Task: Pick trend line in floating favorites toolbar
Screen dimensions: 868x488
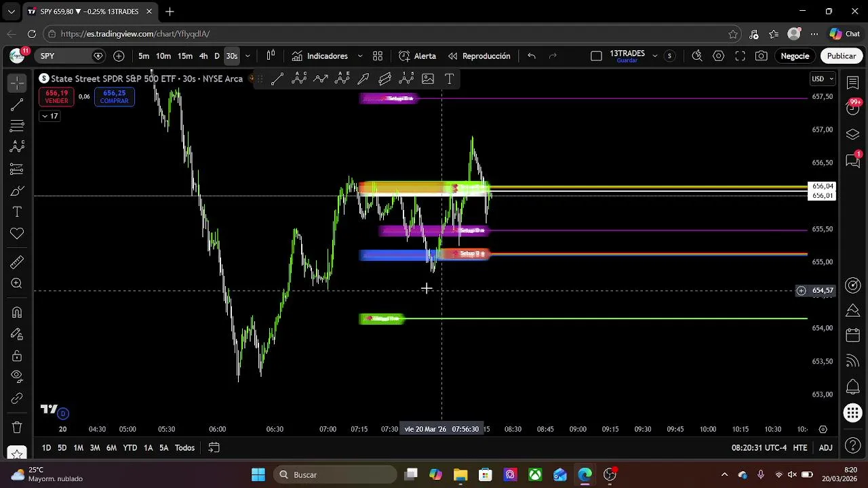Action: point(277,79)
